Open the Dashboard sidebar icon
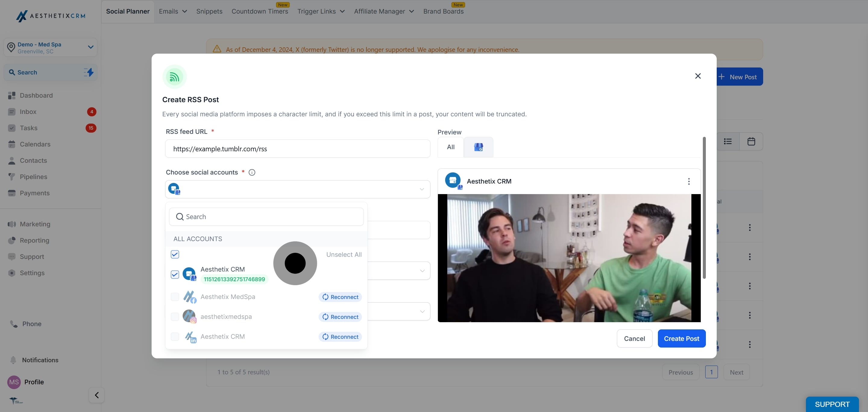 12,95
